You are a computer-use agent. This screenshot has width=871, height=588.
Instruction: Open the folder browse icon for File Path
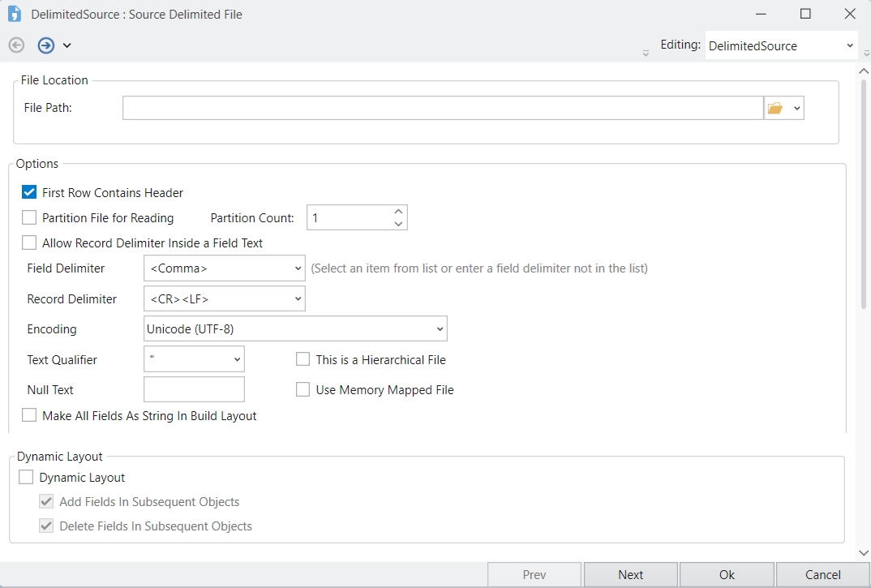[774, 108]
